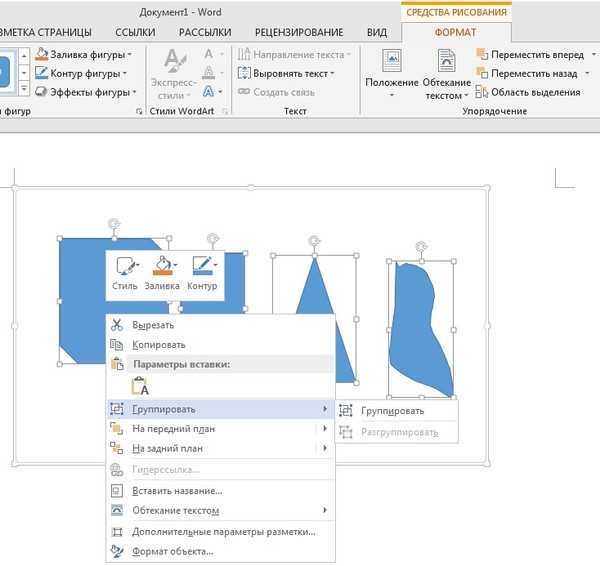This screenshot has height=566, width=600.
Task: Open Контур фигуры outline options
Action: tap(81, 73)
